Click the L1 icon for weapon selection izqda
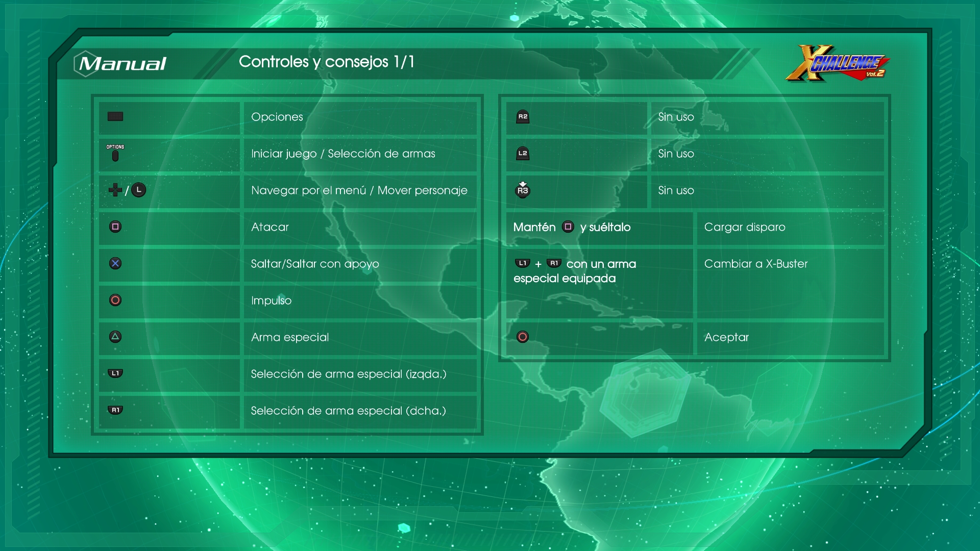Viewport: 980px width, 551px height. tap(115, 373)
